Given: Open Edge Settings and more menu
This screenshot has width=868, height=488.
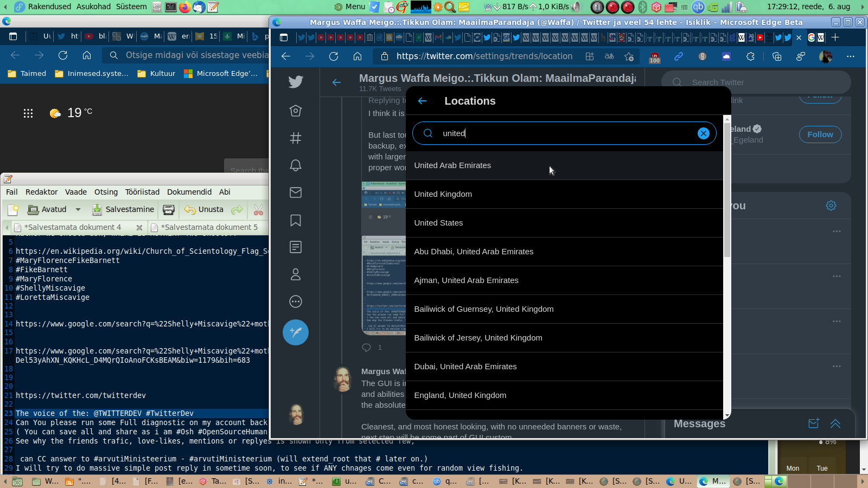Looking at the screenshot, I should click(x=851, y=56).
